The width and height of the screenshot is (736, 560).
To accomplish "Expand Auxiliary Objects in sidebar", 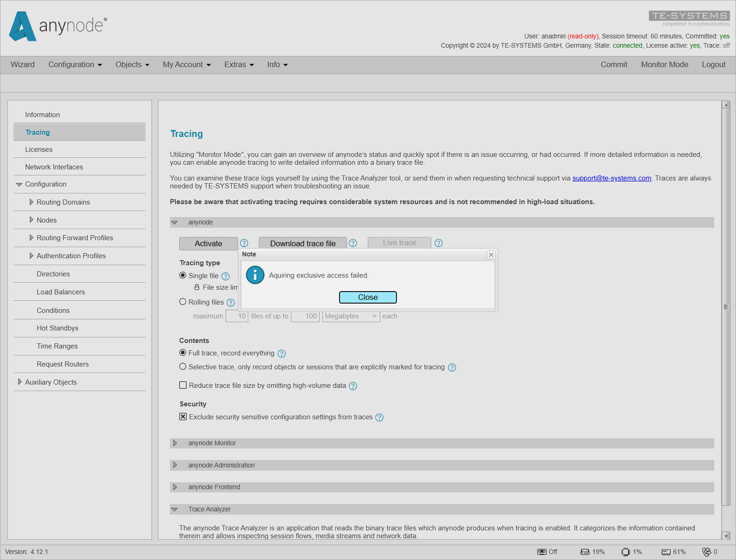I will click(19, 382).
